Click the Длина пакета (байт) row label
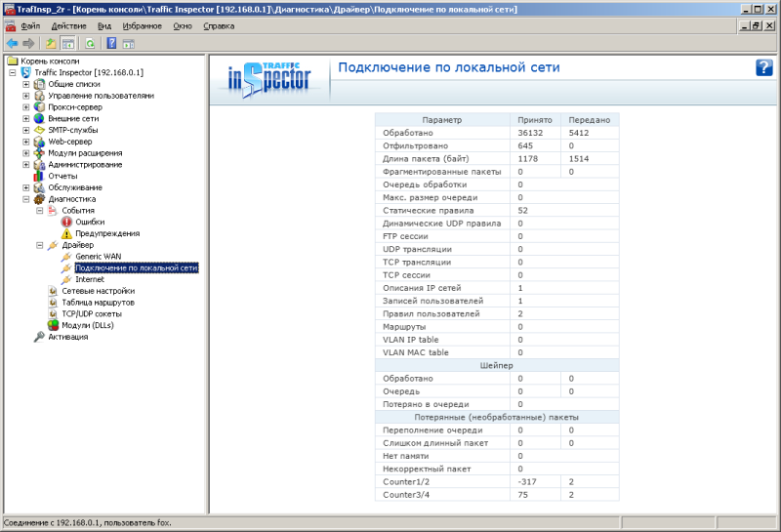The height and width of the screenshot is (532, 781). point(426,158)
